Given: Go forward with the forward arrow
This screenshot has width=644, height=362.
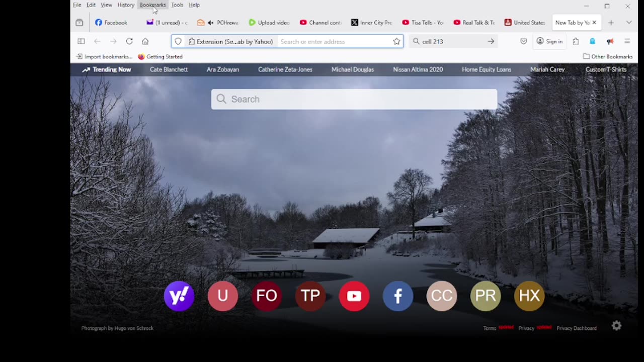Looking at the screenshot, I should (x=113, y=41).
